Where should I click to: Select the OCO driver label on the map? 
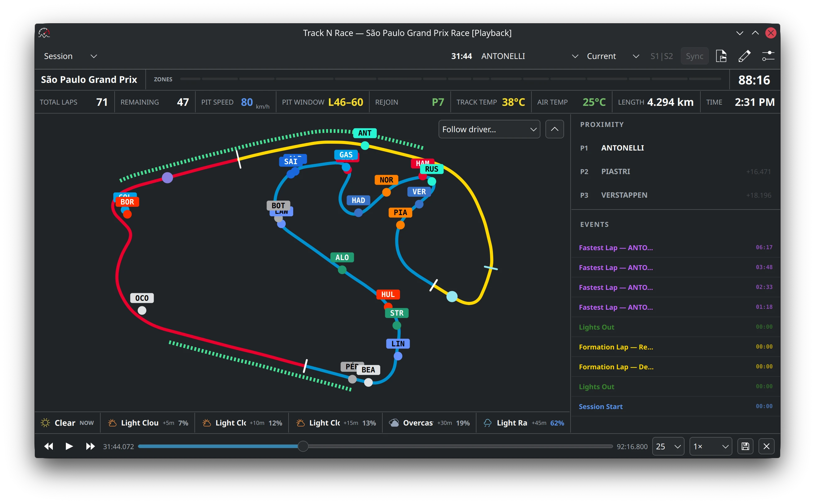click(x=142, y=298)
